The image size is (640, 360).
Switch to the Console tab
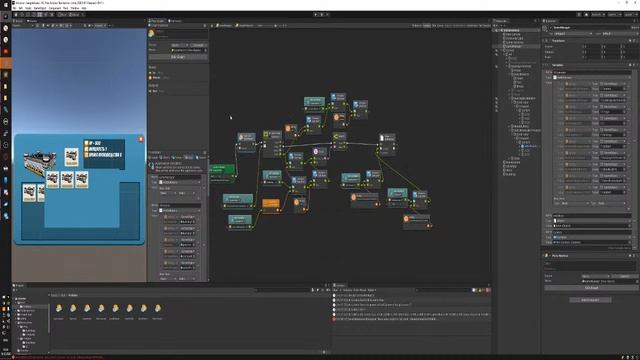[340, 285]
